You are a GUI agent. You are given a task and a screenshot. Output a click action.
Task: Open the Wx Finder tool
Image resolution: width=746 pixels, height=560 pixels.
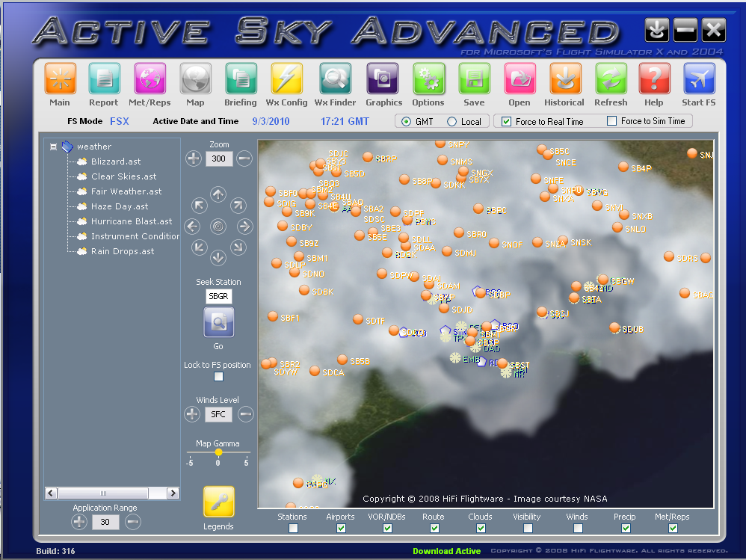tap(335, 79)
